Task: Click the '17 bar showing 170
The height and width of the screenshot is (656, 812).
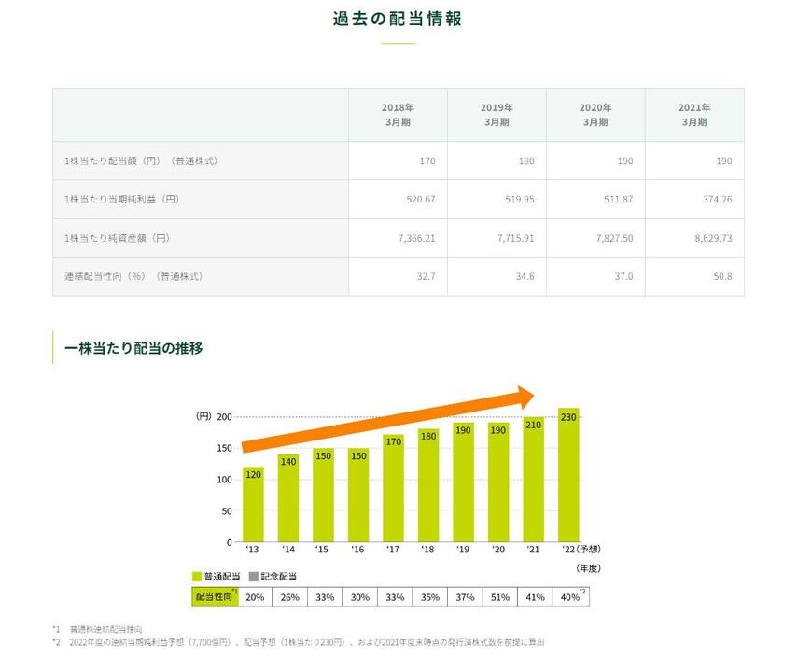Action: coord(393,490)
